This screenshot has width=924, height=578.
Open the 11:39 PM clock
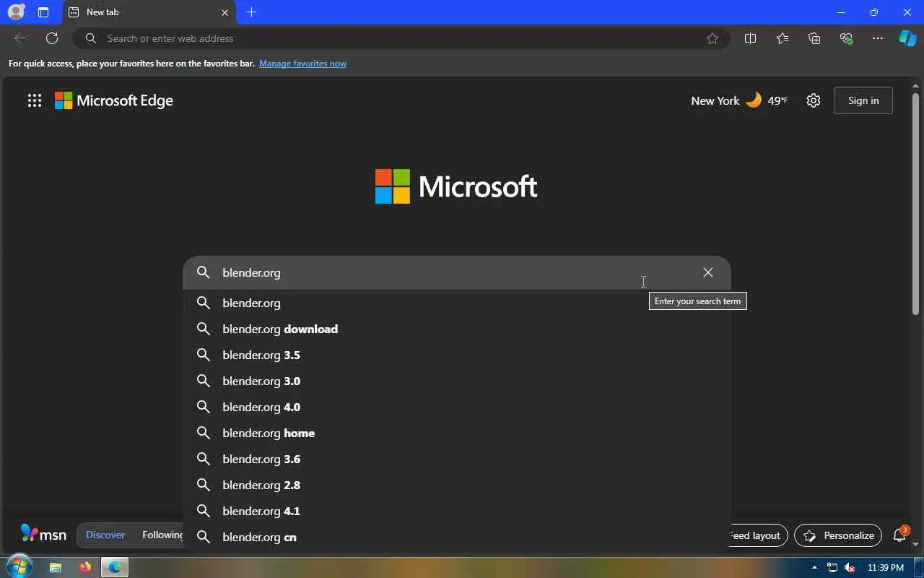(x=885, y=567)
